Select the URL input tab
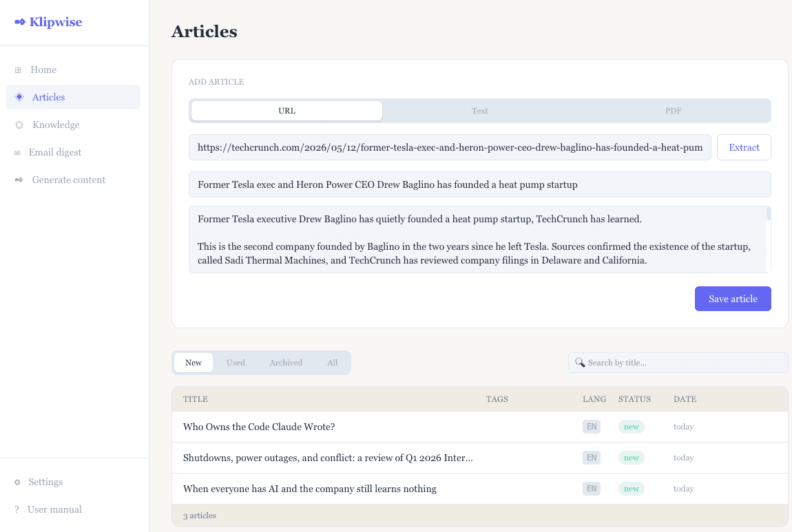This screenshot has height=532, width=792. click(287, 111)
